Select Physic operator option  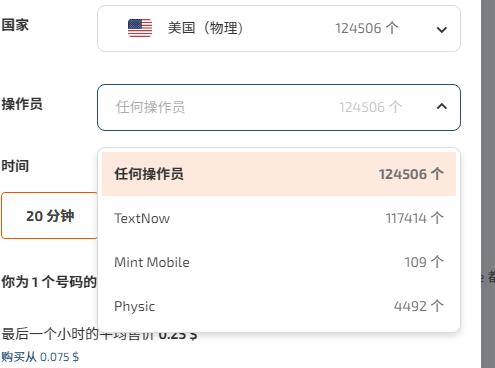pyautogui.click(x=279, y=306)
